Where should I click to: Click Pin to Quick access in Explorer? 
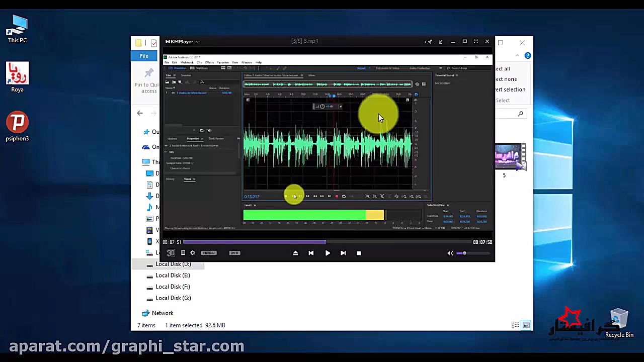pyautogui.click(x=147, y=80)
